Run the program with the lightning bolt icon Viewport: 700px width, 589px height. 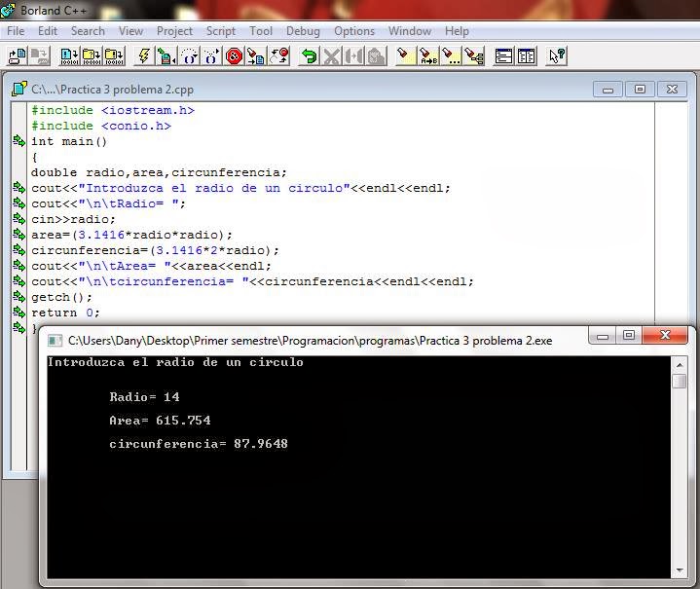coord(144,56)
